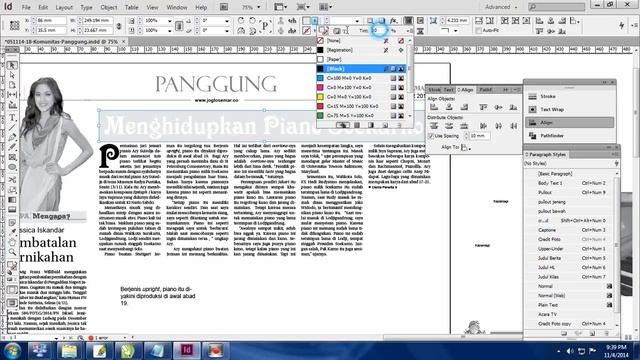Image resolution: width=640 pixels, height=360 pixels.
Task: Open the Advanced workspace dropdown
Action: 501,7
